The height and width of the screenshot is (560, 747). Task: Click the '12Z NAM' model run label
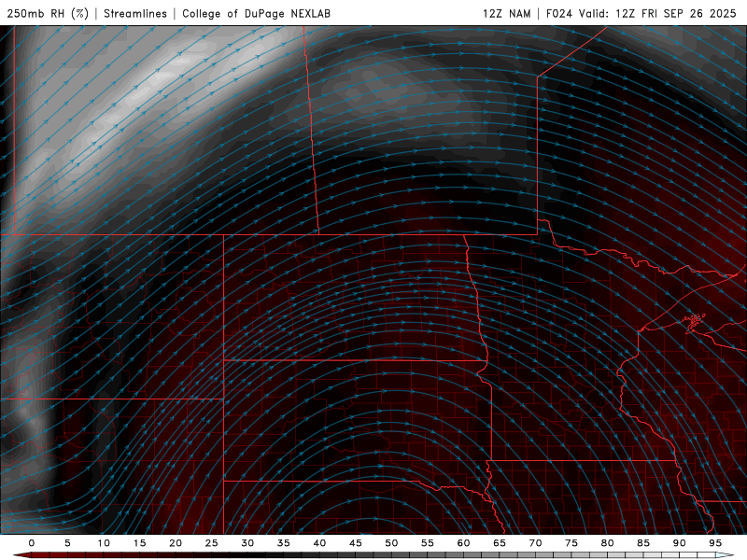(x=506, y=13)
